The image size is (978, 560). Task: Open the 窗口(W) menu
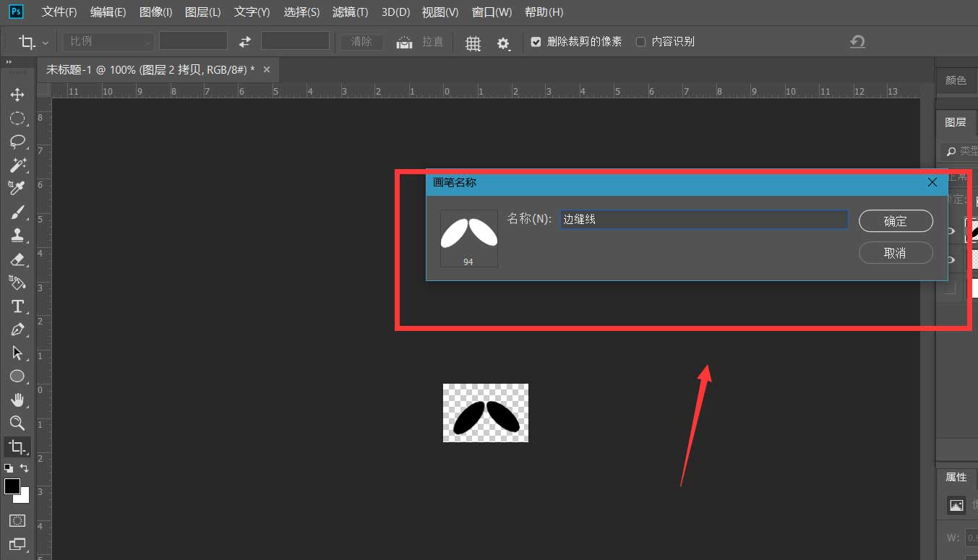pyautogui.click(x=492, y=12)
